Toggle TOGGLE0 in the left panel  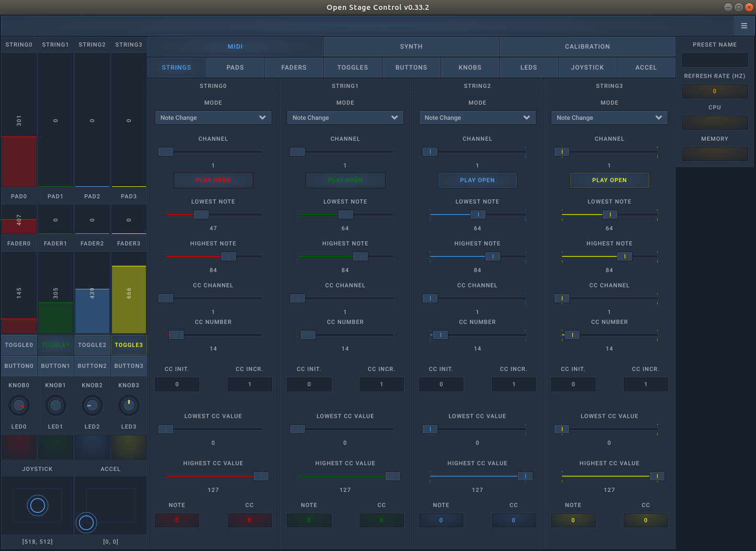point(19,345)
